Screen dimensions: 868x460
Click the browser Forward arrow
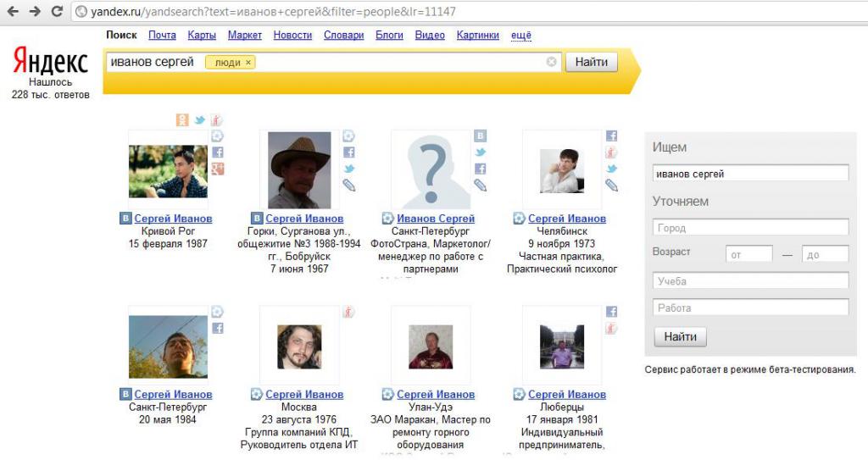(35, 11)
